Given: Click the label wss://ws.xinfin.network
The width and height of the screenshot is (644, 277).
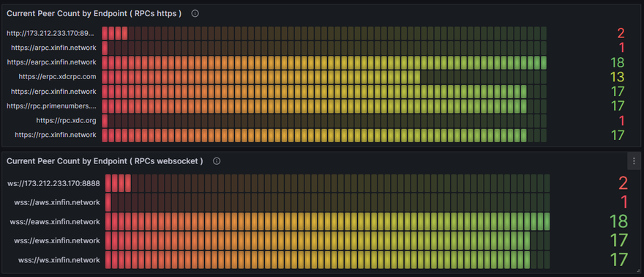Looking at the screenshot, I should tap(59, 259).
